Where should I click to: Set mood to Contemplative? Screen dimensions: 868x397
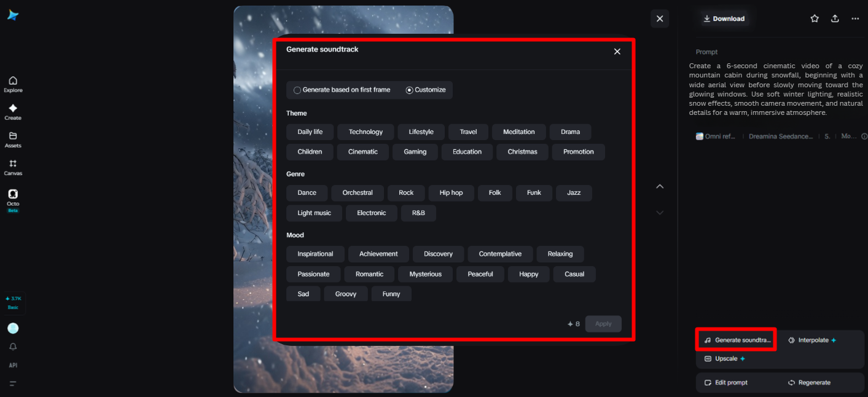tap(501, 254)
